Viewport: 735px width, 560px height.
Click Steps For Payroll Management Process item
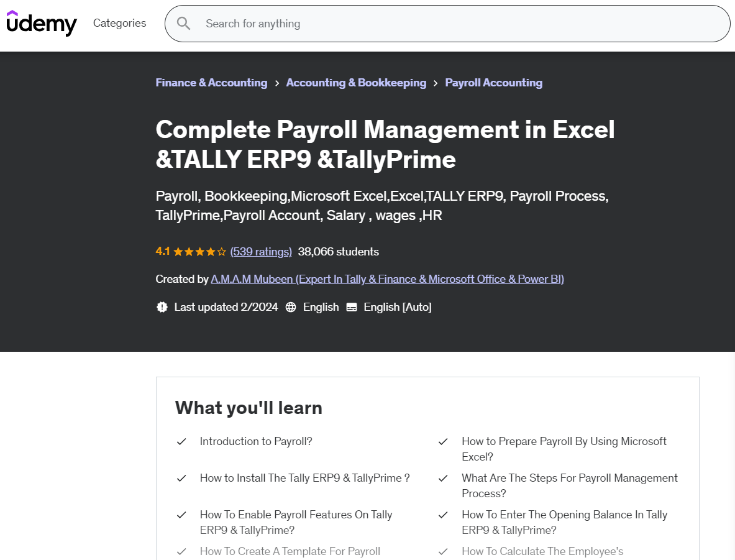[x=570, y=485]
